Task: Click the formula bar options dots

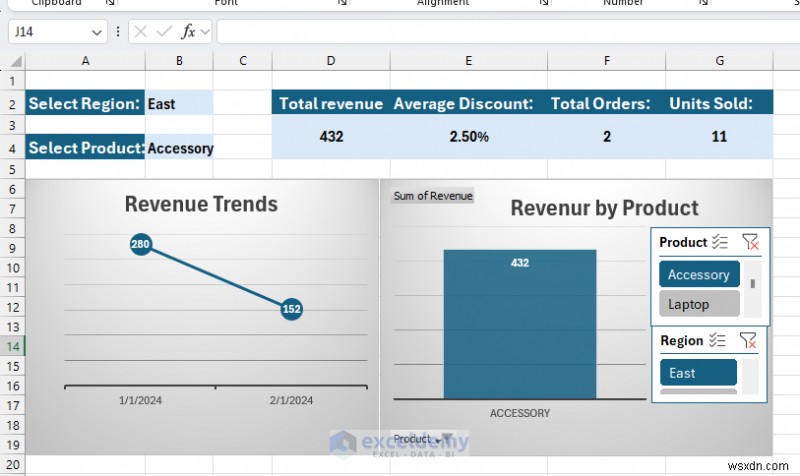Action: [118, 32]
